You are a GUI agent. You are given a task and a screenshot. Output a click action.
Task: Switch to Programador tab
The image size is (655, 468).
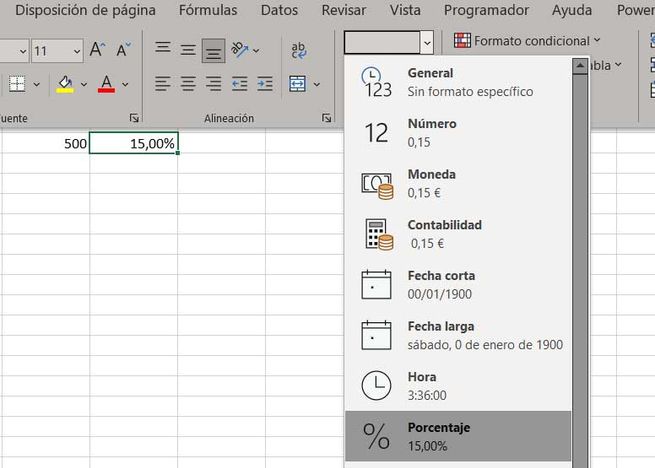[x=486, y=10]
